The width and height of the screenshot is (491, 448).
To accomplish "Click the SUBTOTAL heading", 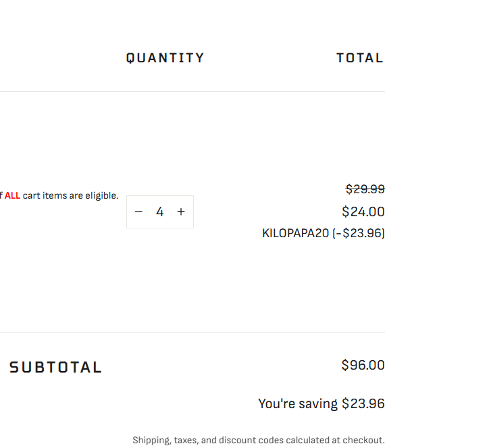I will [x=55, y=368].
